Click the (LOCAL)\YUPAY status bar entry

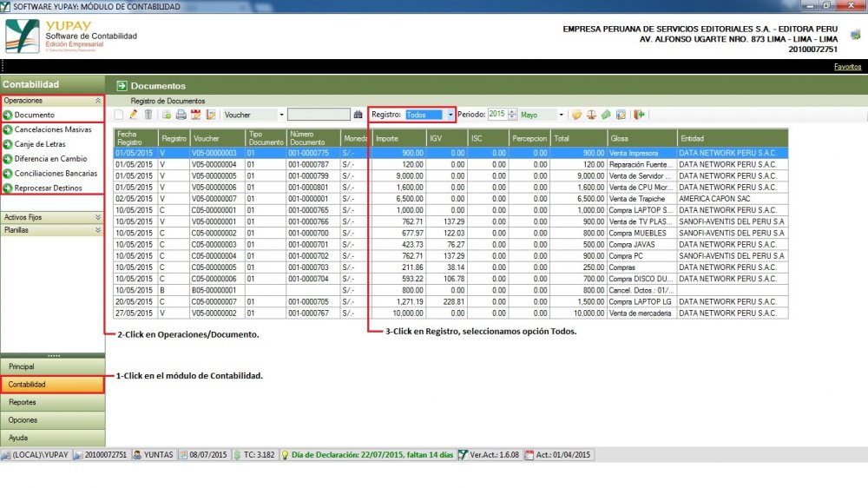coord(35,455)
